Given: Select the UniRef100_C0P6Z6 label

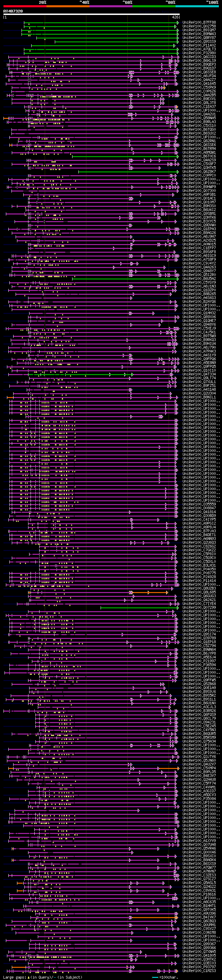Looking at the screenshot, I should tap(199, 91).
